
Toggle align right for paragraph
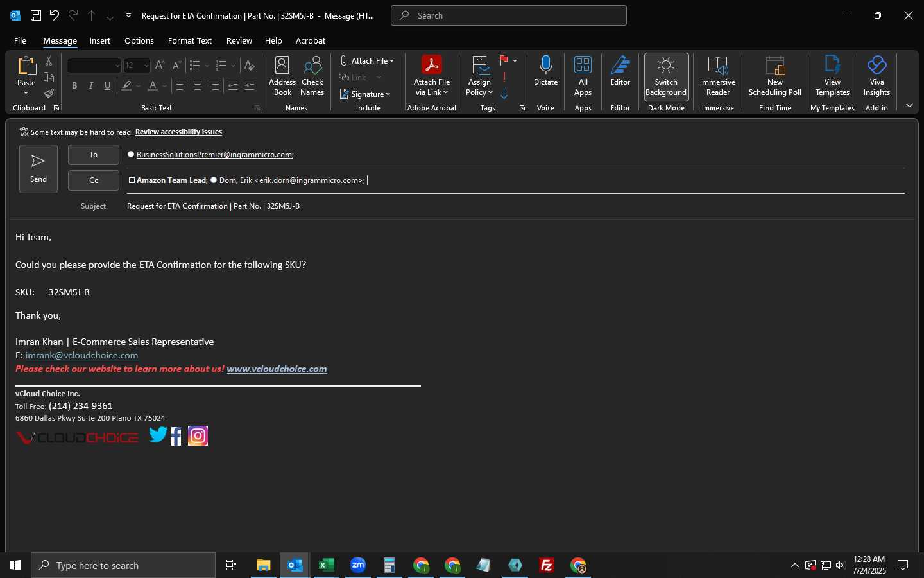coord(214,85)
